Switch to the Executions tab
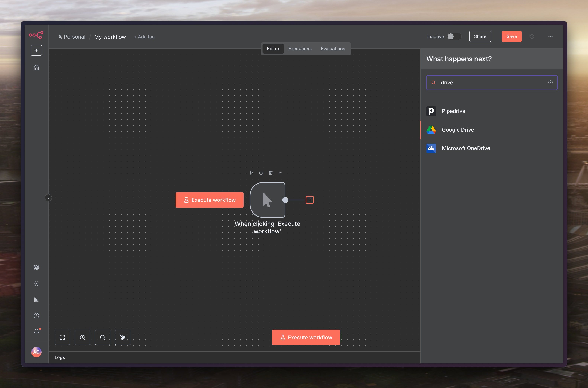 [x=300, y=49]
